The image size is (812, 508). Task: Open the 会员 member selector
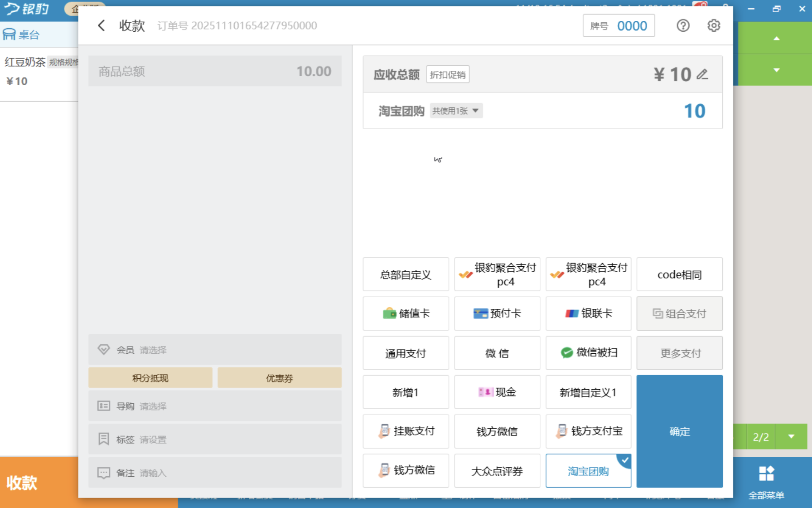tap(215, 350)
